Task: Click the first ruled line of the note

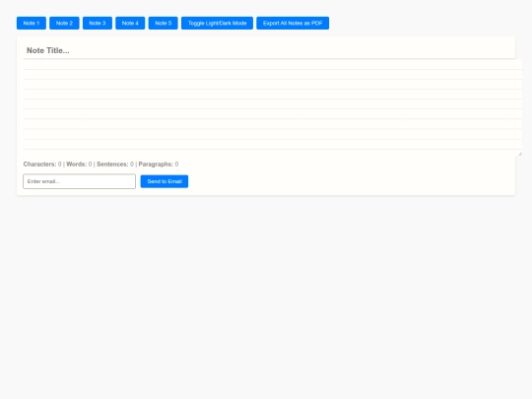Action: click(x=273, y=65)
